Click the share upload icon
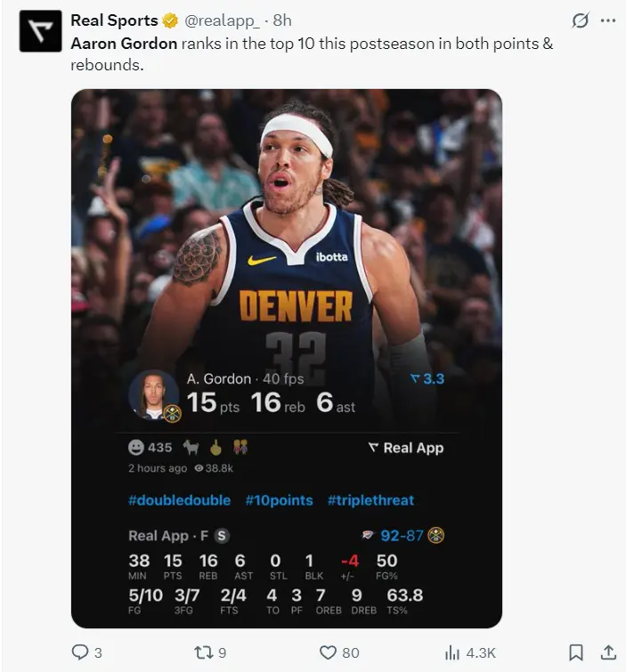Screen dimensions: 626x672 [608, 652]
